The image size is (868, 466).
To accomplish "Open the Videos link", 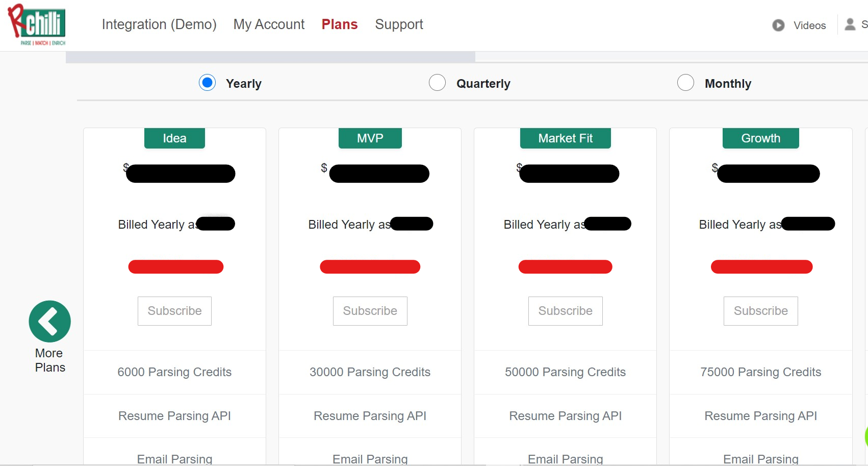I will coord(809,26).
